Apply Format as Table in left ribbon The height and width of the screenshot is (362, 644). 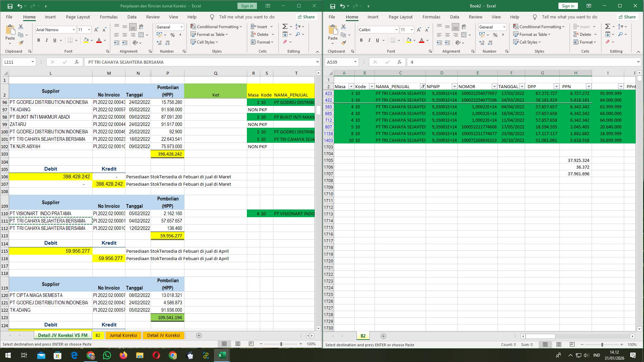pos(209,34)
